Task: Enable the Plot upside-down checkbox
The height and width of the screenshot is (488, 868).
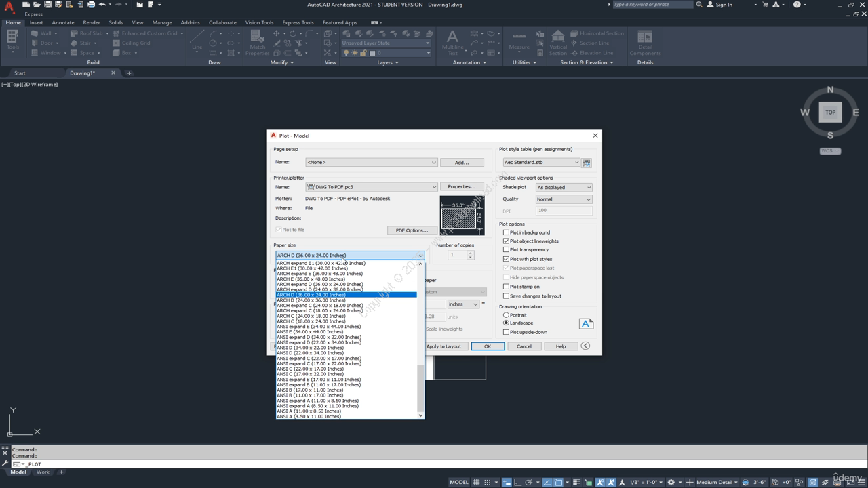Action: coord(506,332)
